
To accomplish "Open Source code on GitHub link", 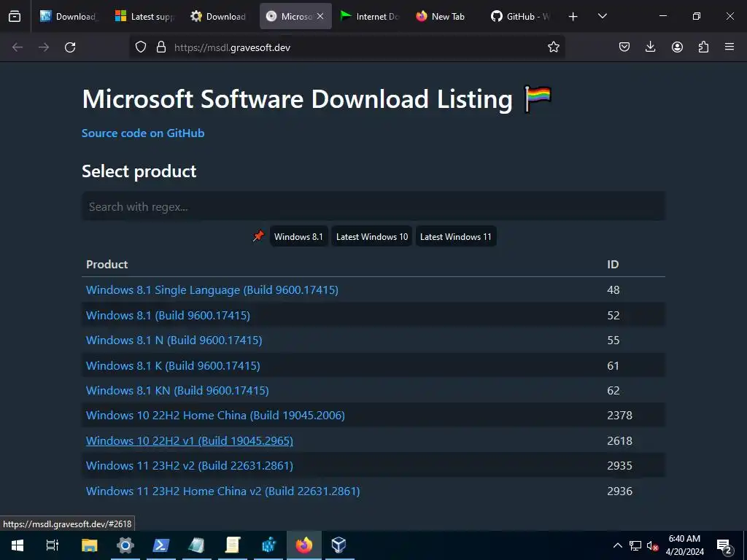I will tap(143, 133).
